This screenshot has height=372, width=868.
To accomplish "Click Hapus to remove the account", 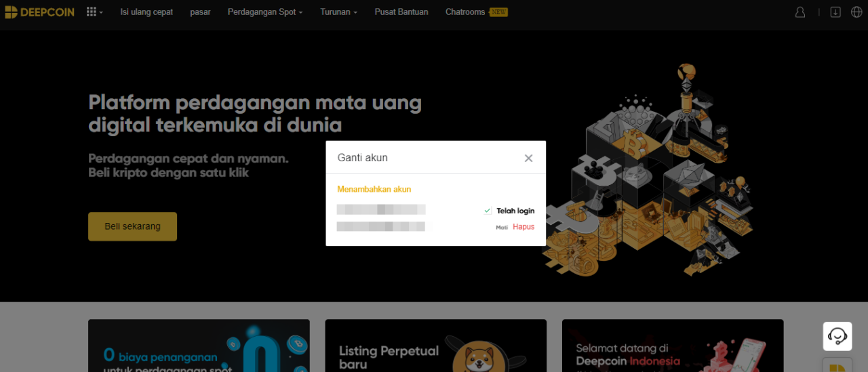I will point(524,227).
